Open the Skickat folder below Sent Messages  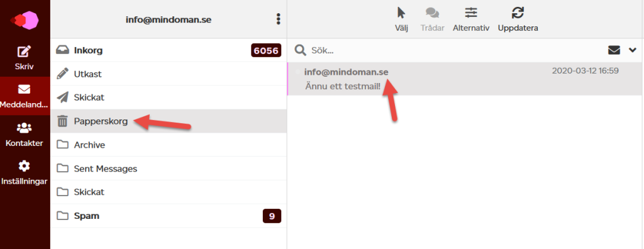[x=169, y=192]
